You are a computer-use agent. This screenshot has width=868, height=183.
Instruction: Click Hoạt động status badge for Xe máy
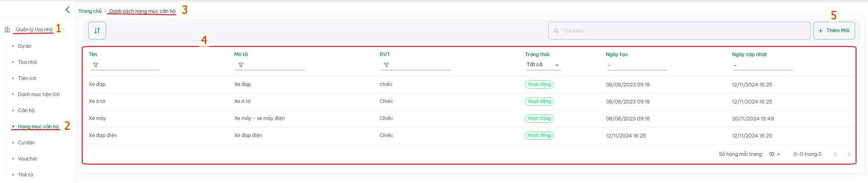[x=539, y=118]
